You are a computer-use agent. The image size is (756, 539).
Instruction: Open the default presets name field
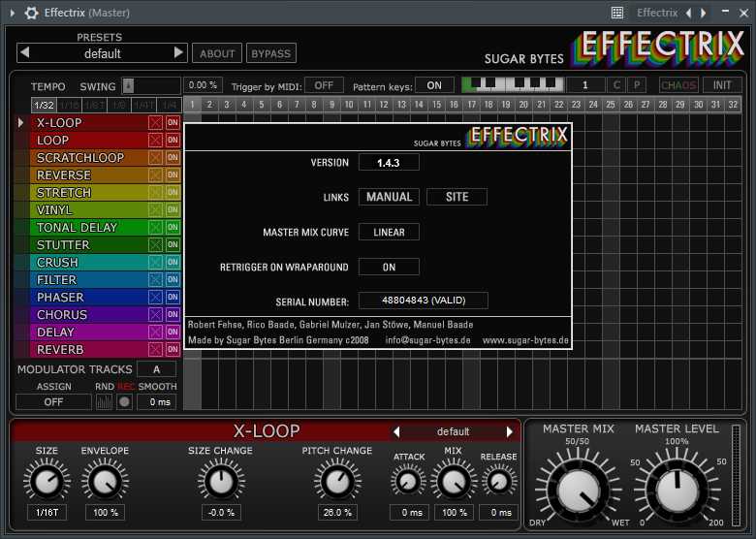click(x=102, y=53)
